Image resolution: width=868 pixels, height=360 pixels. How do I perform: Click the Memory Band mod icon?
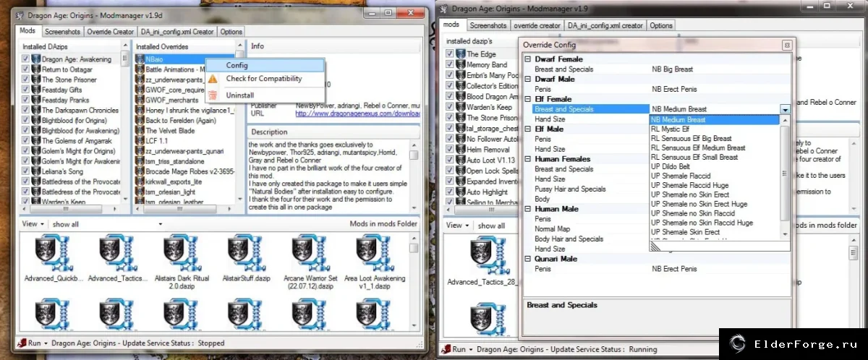point(460,64)
